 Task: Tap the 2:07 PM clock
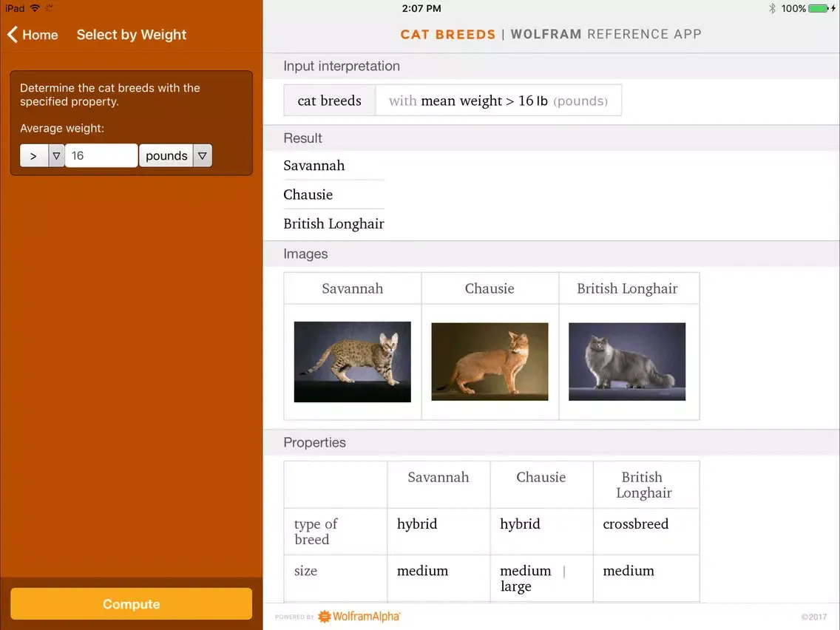pyautogui.click(x=421, y=8)
